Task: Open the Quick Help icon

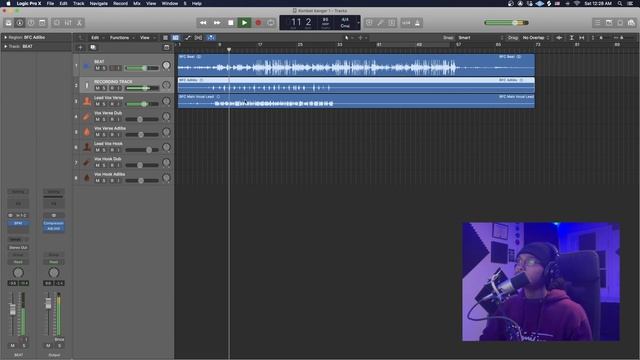Action: [31, 23]
